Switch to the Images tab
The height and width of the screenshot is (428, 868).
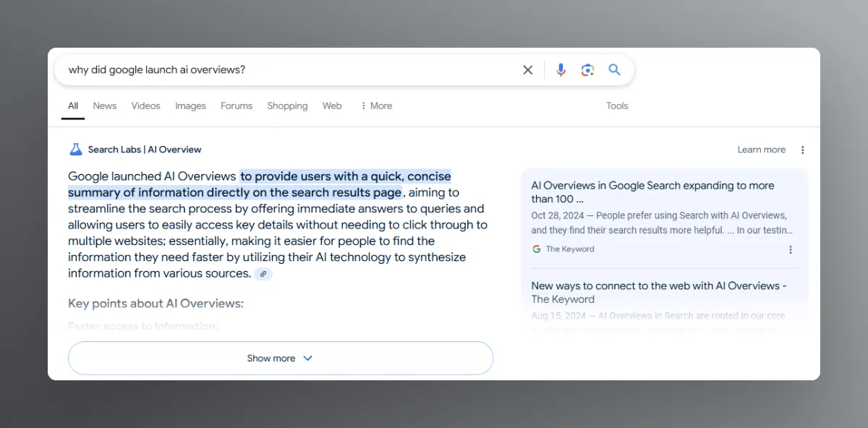point(190,106)
